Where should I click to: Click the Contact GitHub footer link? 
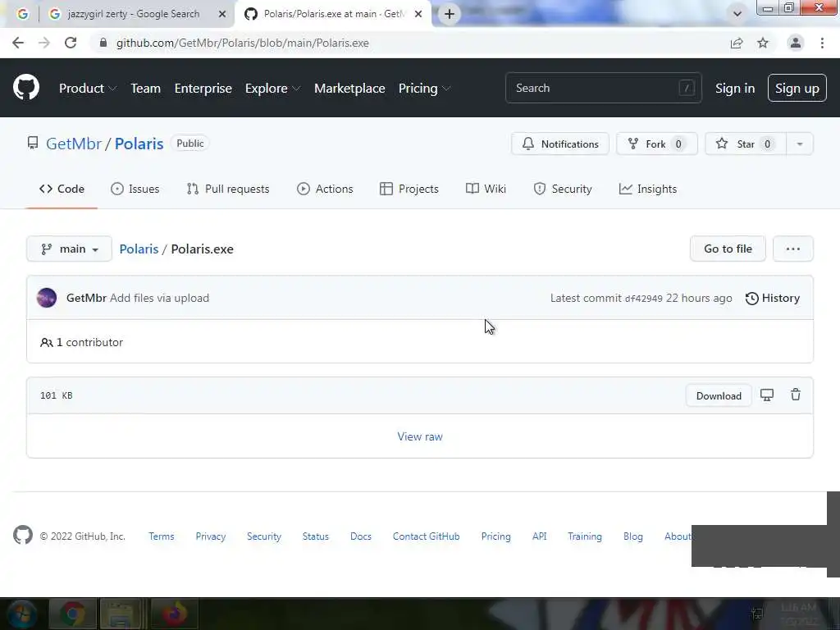tap(426, 536)
